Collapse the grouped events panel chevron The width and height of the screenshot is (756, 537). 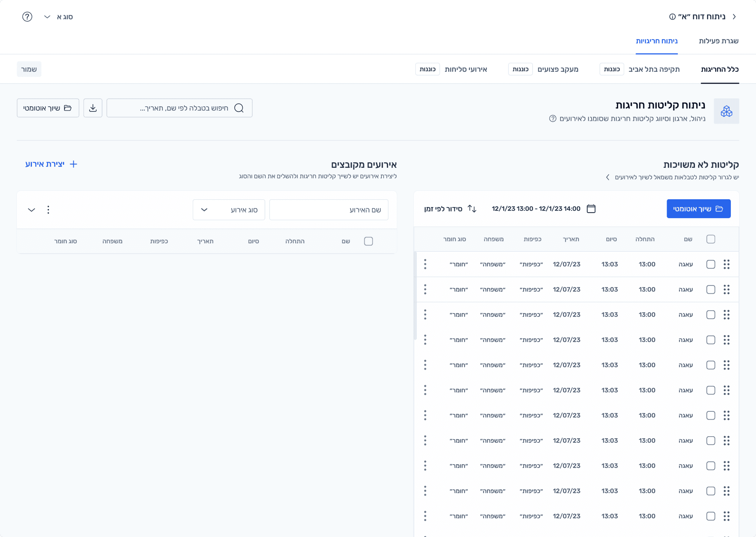click(31, 210)
